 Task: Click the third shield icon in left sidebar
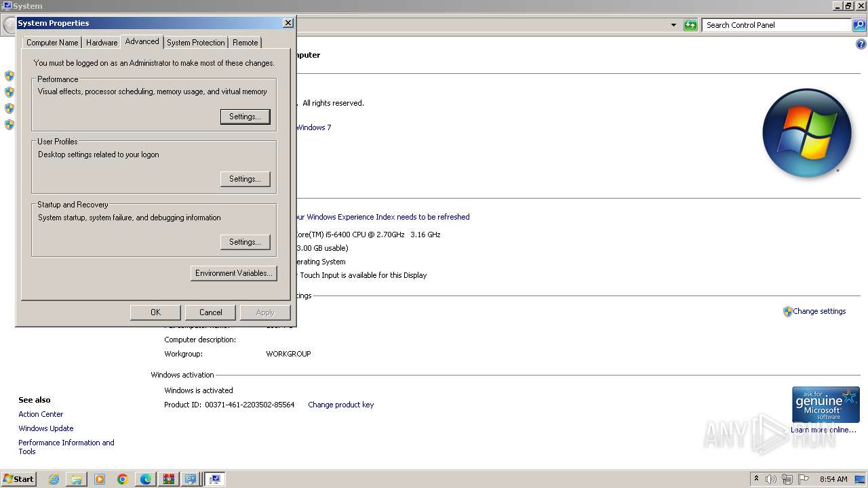click(9, 108)
